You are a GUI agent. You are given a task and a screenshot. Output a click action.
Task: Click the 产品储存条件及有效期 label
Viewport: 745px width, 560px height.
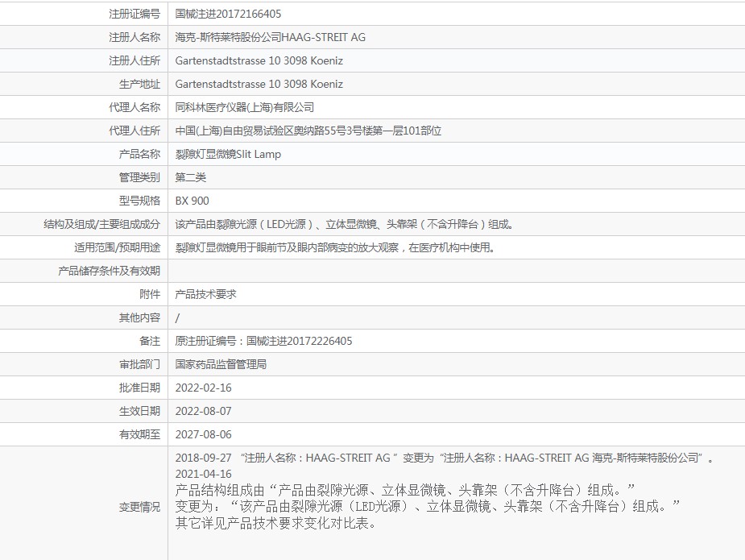[110, 271]
